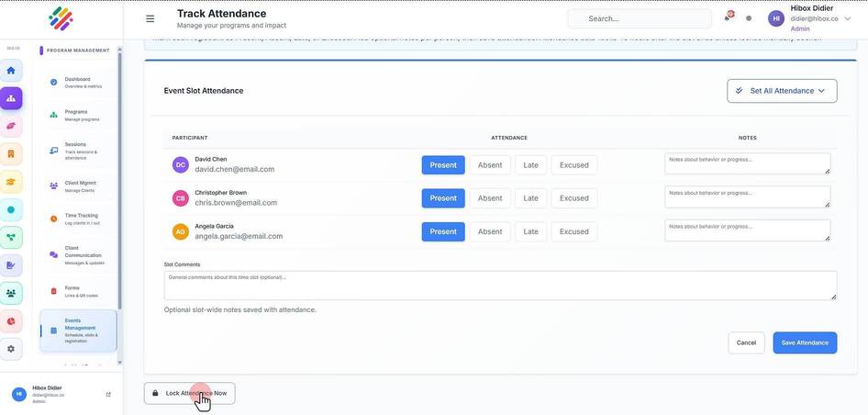Mark Angela Garcia as Excused
The image size is (868, 415).
tap(574, 231)
